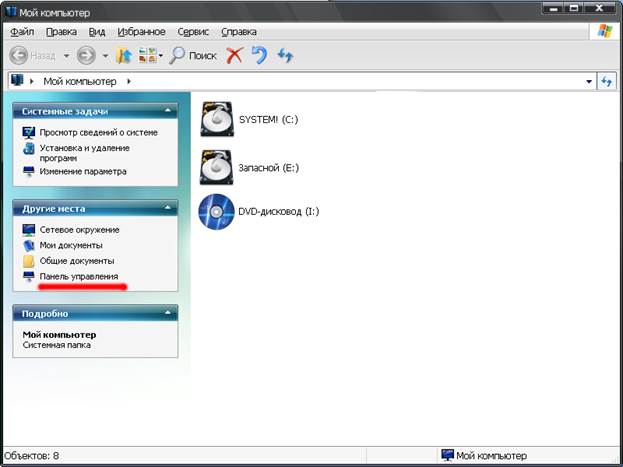Click the Системные задачи panel header
623x467 pixels.
(95, 111)
